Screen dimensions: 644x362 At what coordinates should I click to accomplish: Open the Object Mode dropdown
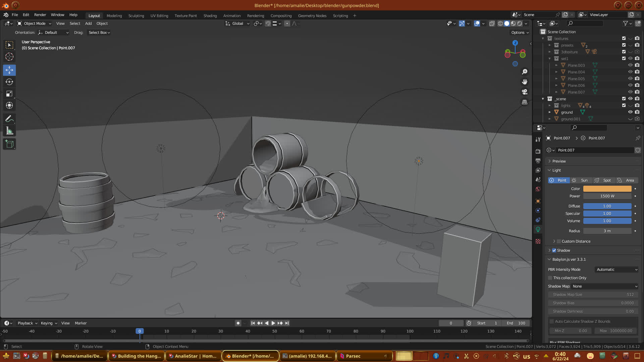pos(34,23)
